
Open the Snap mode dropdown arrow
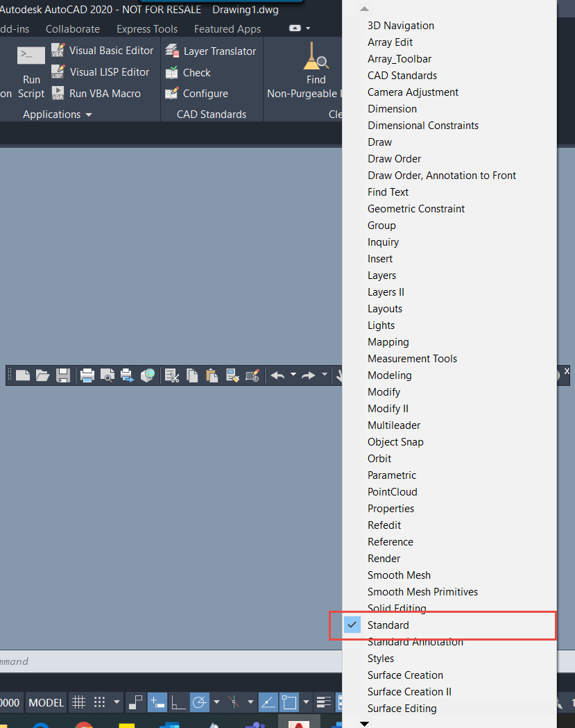click(x=115, y=702)
